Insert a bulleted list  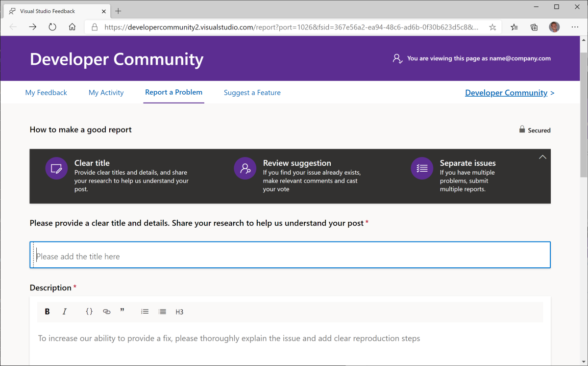point(162,312)
